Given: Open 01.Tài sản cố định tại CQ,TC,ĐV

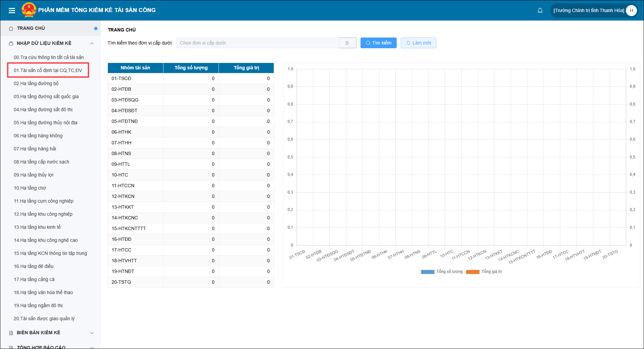Looking at the screenshot, I should 48,70.
